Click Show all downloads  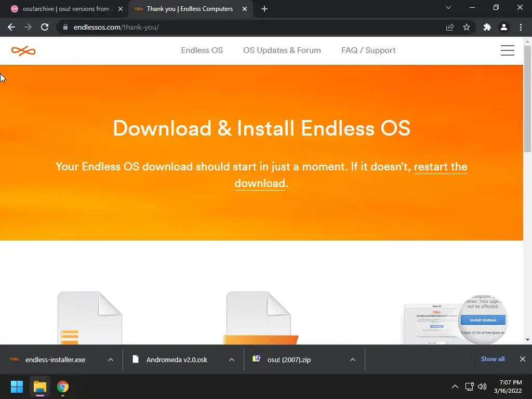(x=493, y=359)
